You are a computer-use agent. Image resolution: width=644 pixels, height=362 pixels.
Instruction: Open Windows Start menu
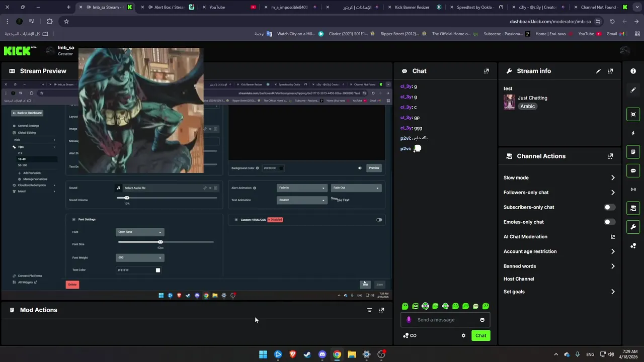click(263, 354)
